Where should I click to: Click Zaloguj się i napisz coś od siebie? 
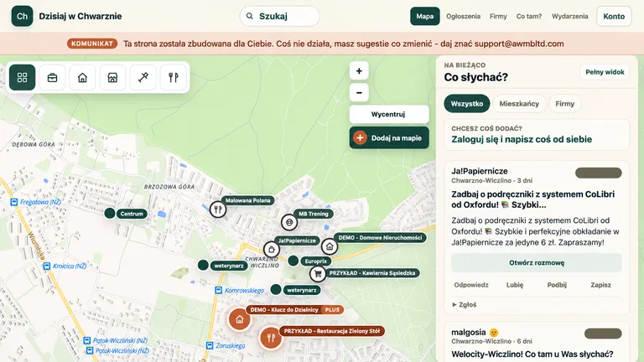(x=522, y=139)
